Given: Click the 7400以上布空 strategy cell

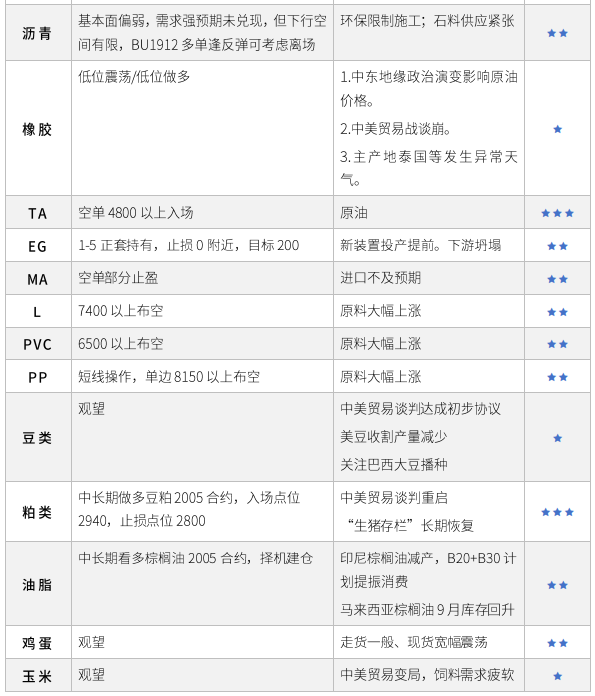Looking at the screenshot, I should pos(202,312).
